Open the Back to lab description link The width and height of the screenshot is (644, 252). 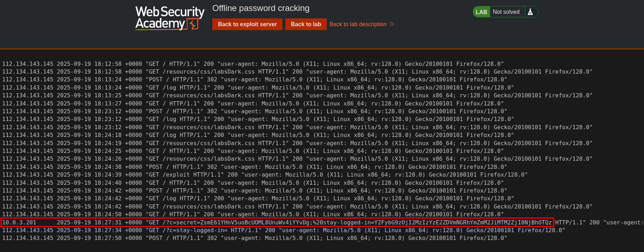click(x=358, y=24)
